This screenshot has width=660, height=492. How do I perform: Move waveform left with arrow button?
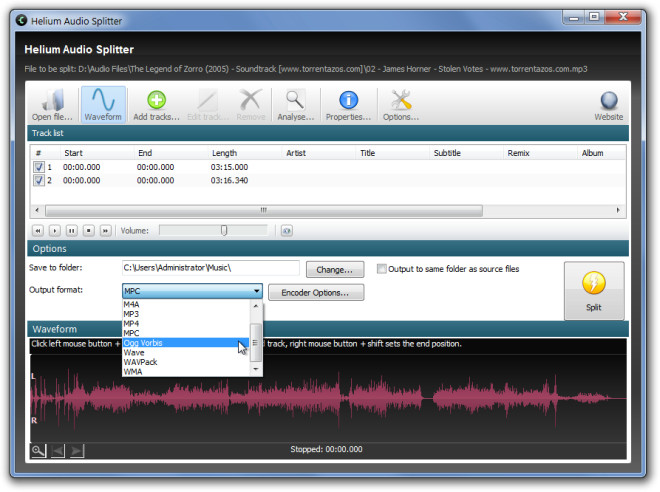58,451
